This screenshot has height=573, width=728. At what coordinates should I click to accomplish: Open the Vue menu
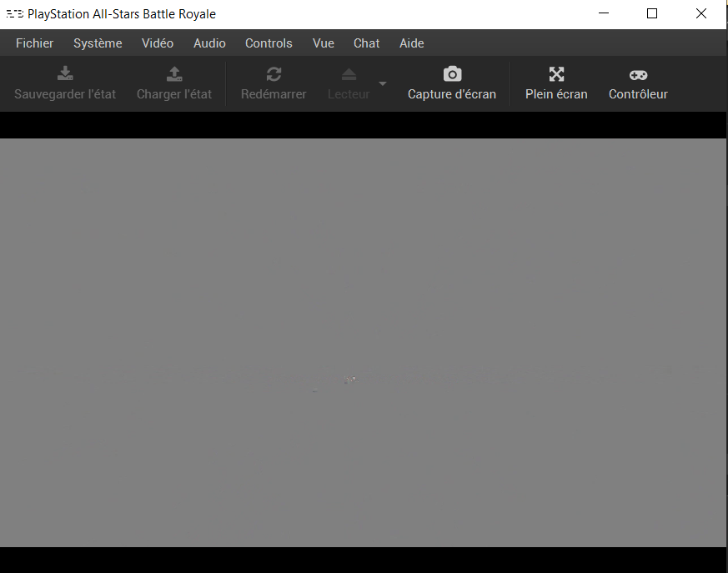point(324,43)
